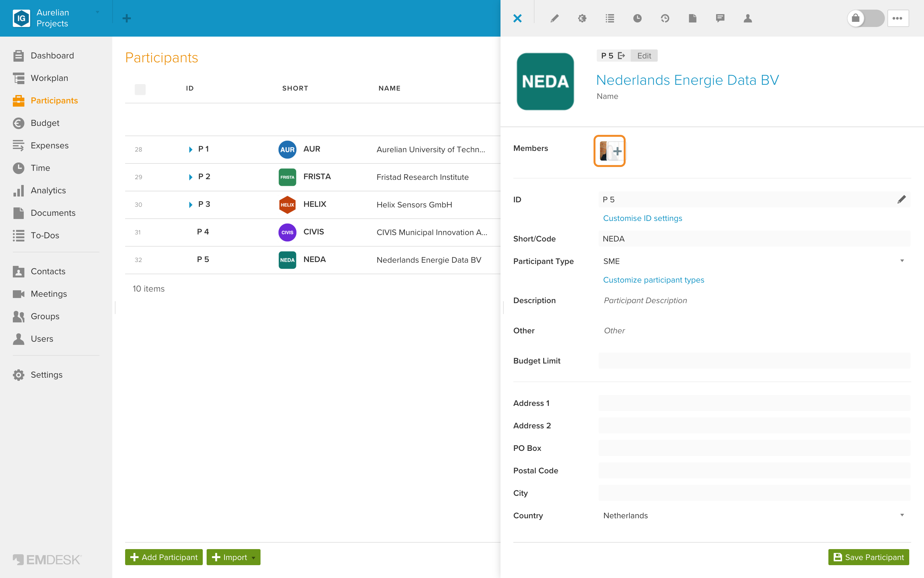Open the list icon in panel toolbar
Screen dimensions: 924x578
(610, 18)
